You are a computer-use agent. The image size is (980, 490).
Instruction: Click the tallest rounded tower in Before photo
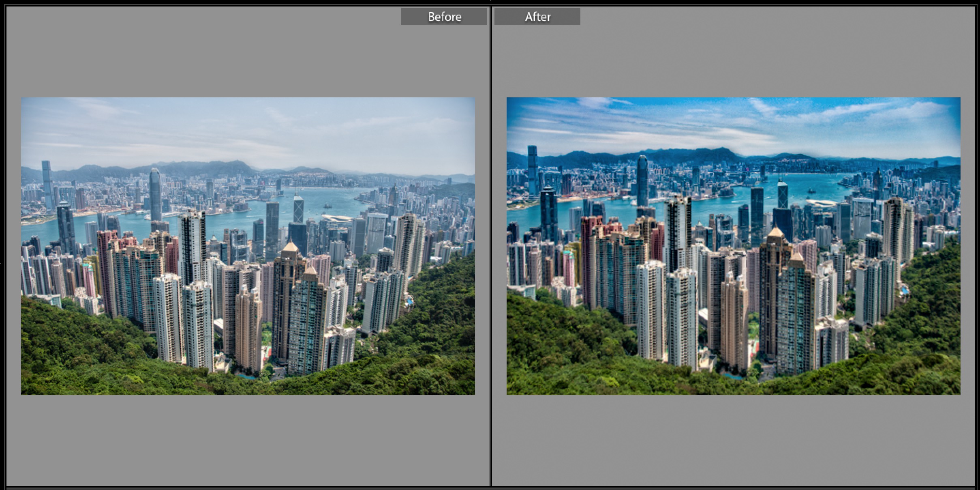(155, 195)
